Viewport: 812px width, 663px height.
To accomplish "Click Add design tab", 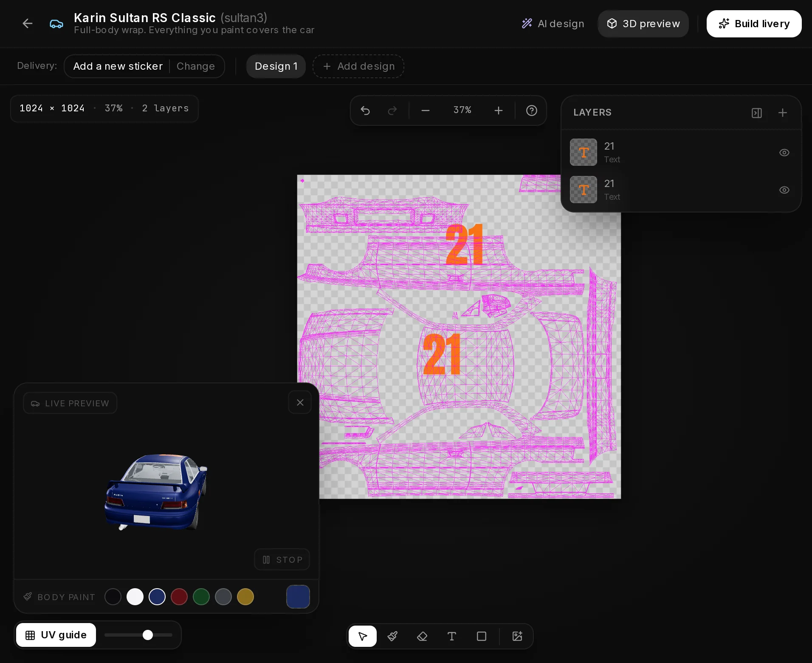I will [x=358, y=66].
